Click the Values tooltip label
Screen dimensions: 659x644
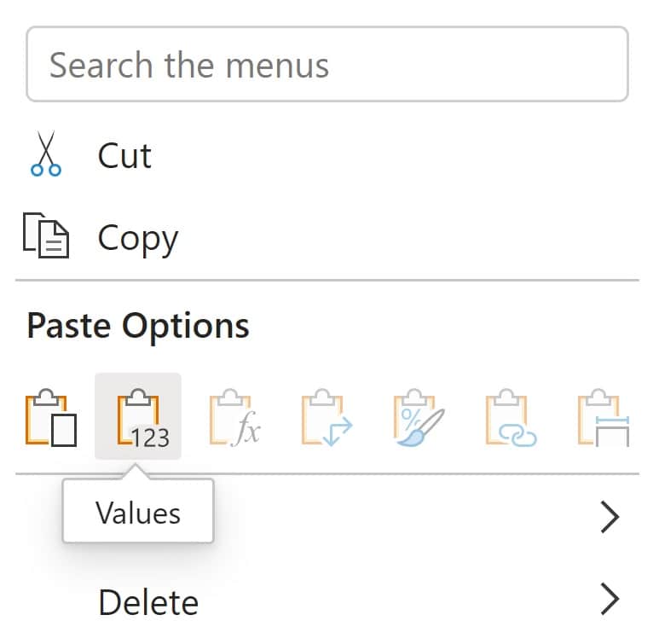click(138, 513)
